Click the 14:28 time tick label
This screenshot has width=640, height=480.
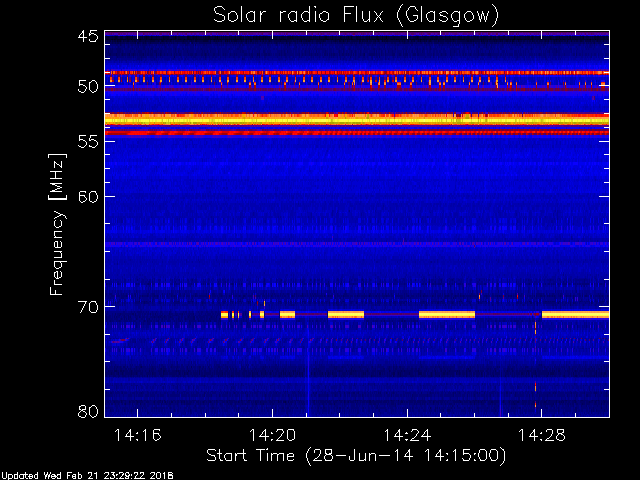(542, 435)
